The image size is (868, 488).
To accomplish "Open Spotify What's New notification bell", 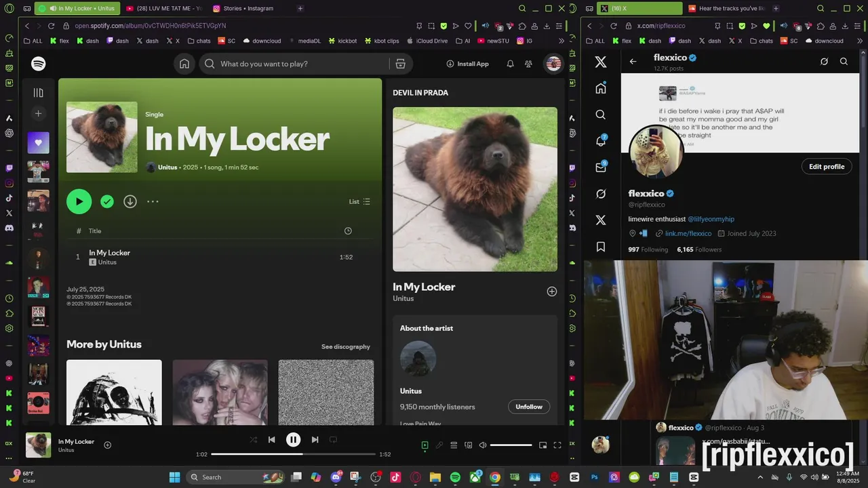I will 510,64.
